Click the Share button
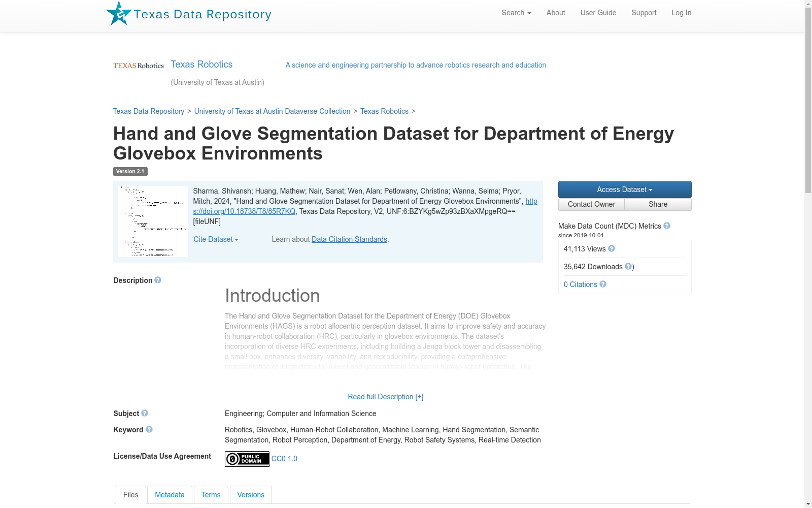812x508 pixels. coord(658,204)
